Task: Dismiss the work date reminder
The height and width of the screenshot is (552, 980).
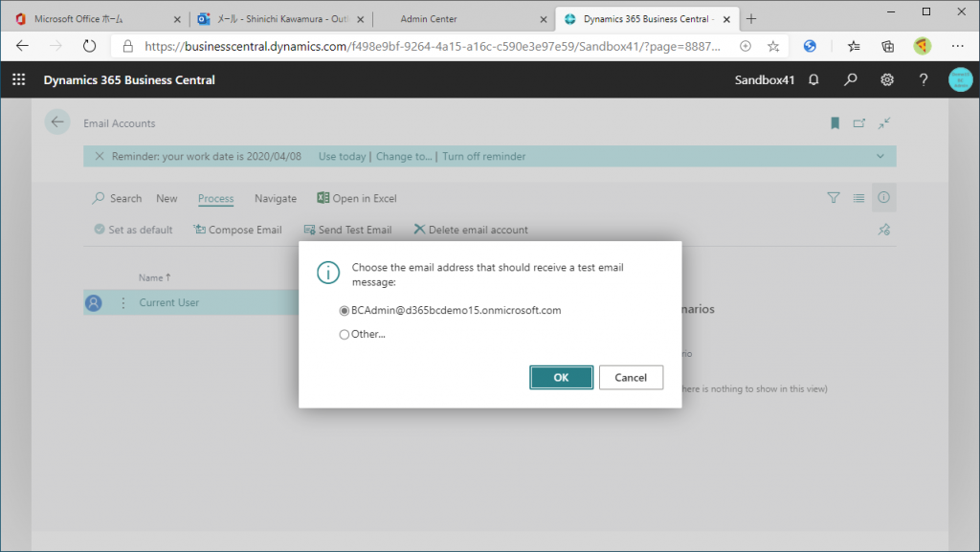Action: click(x=100, y=156)
